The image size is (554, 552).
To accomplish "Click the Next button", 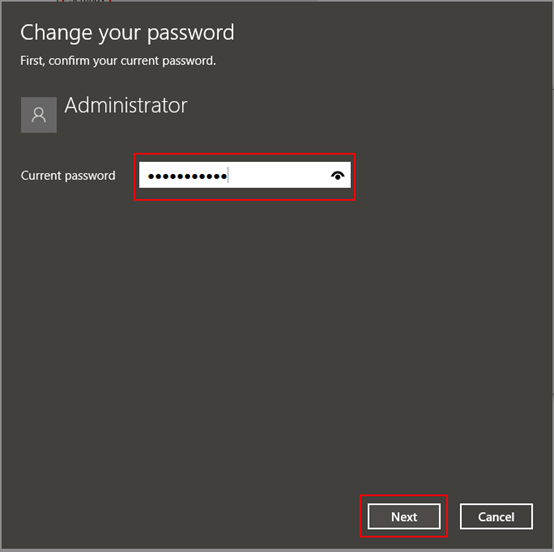I will [404, 516].
